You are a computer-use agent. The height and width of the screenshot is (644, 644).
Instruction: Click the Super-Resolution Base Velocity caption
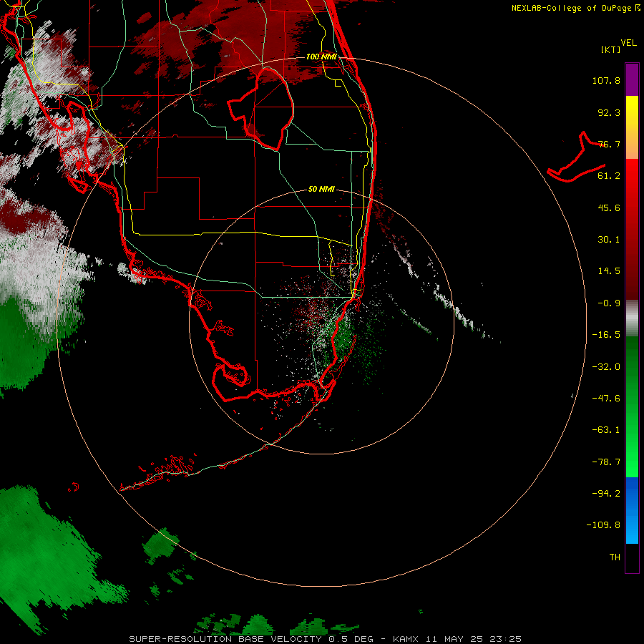coord(325,639)
